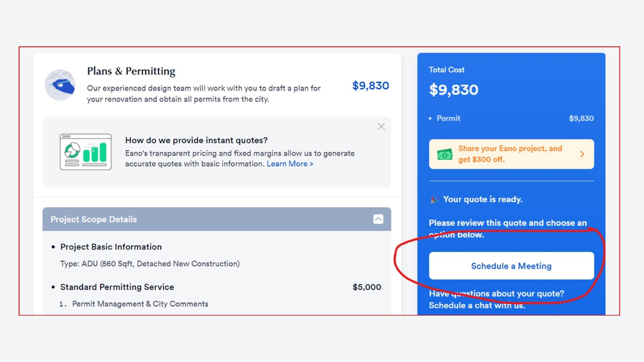Open the Learn More link
The height and width of the screenshot is (362, 644).
pos(290,164)
